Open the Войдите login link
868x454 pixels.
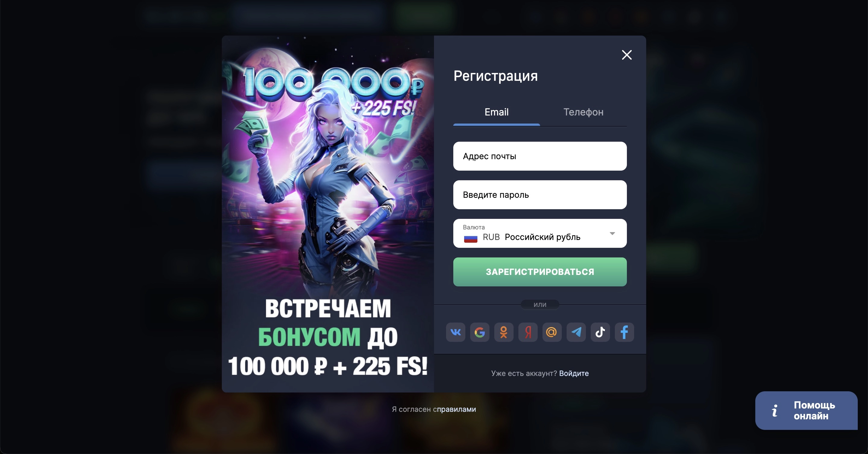coord(574,374)
